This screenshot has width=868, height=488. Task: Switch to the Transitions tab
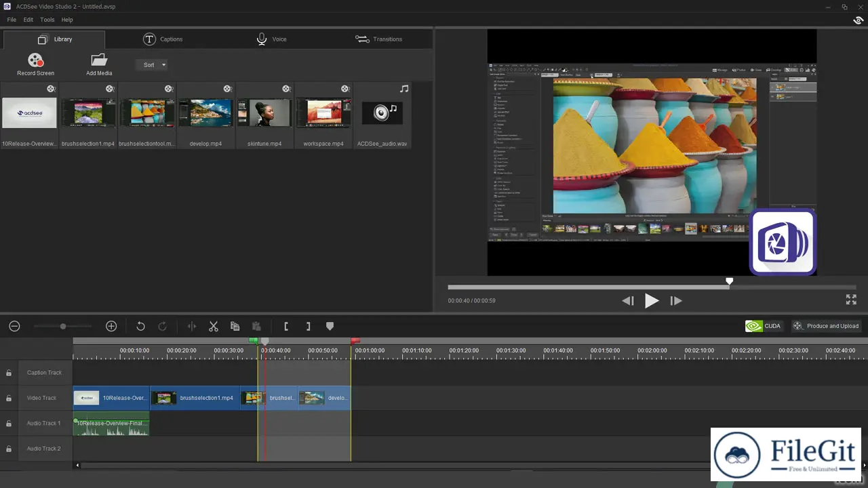378,39
